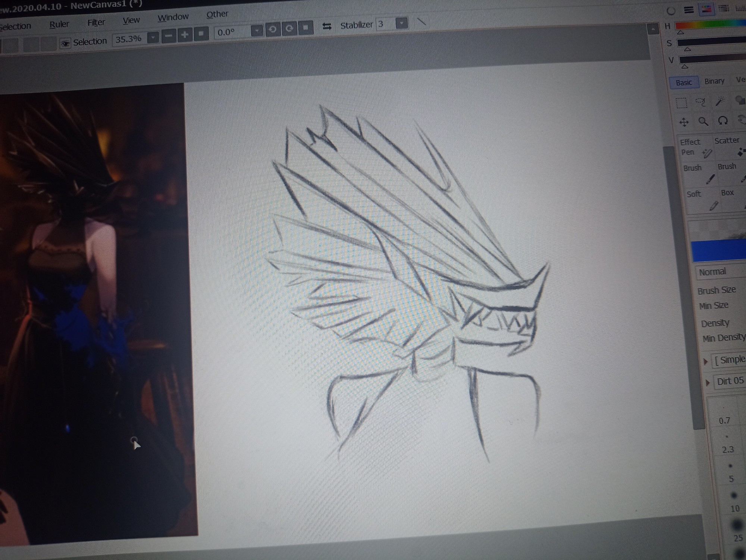The image size is (746, 560).
Task: Open the Dirt 05 texture dropdown
Action: pyautogui.click(x=730, y=381)
